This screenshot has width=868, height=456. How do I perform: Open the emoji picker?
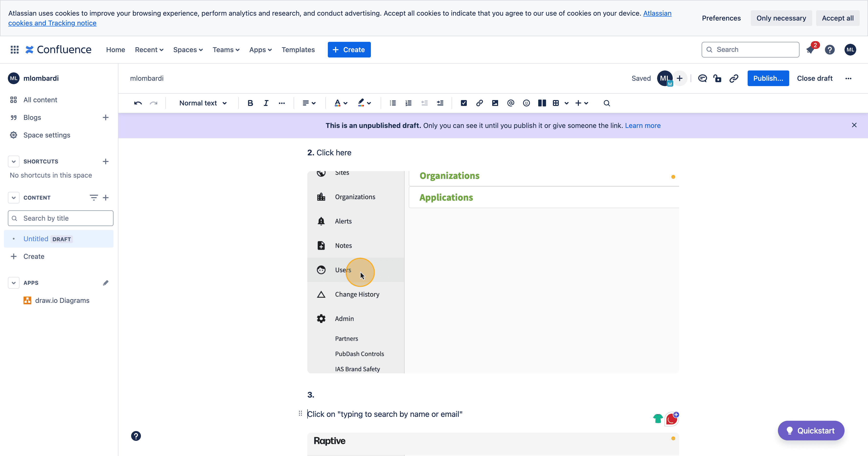coord(526,103)
